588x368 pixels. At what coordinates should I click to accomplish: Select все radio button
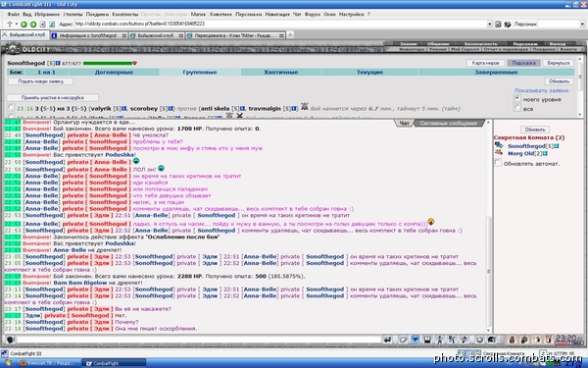(517, 108)
